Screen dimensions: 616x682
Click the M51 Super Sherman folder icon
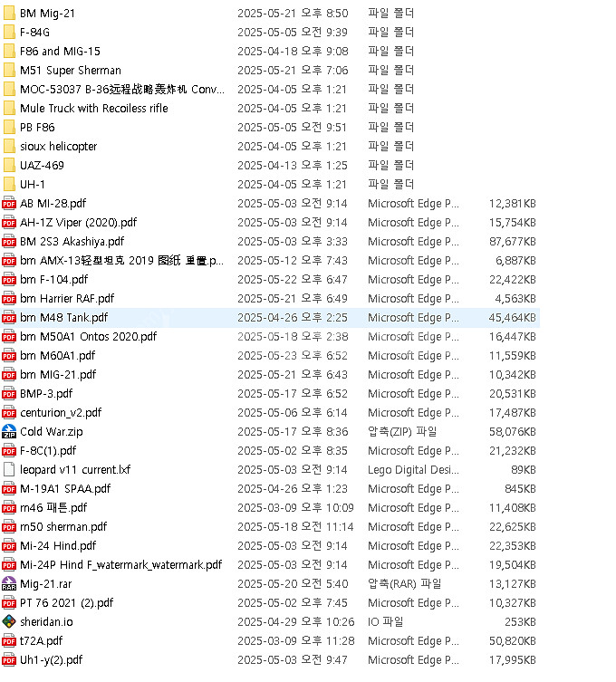[9, 70]
